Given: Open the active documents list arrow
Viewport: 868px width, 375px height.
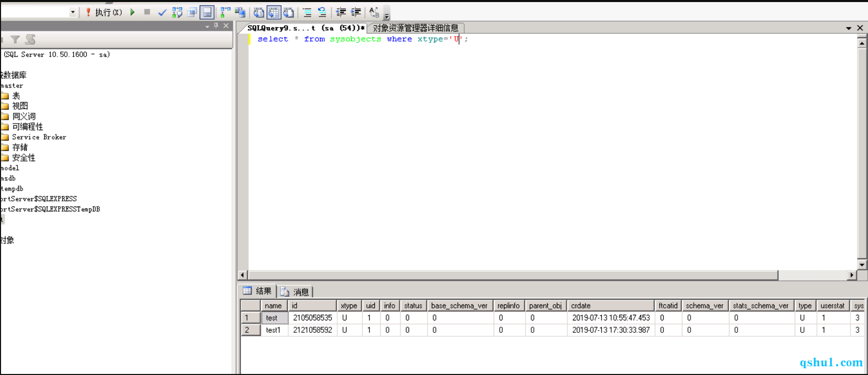Looking at the screenshot, I should pos(848,28).
